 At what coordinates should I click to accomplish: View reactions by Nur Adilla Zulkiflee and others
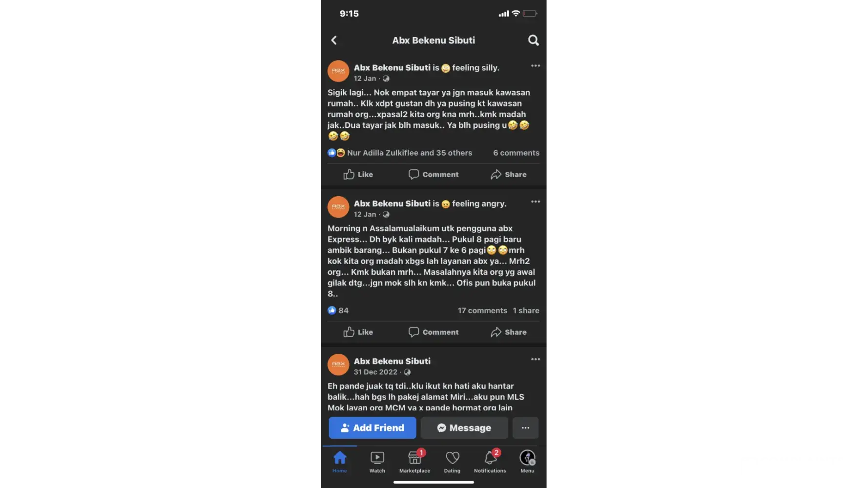click(400, 153)
